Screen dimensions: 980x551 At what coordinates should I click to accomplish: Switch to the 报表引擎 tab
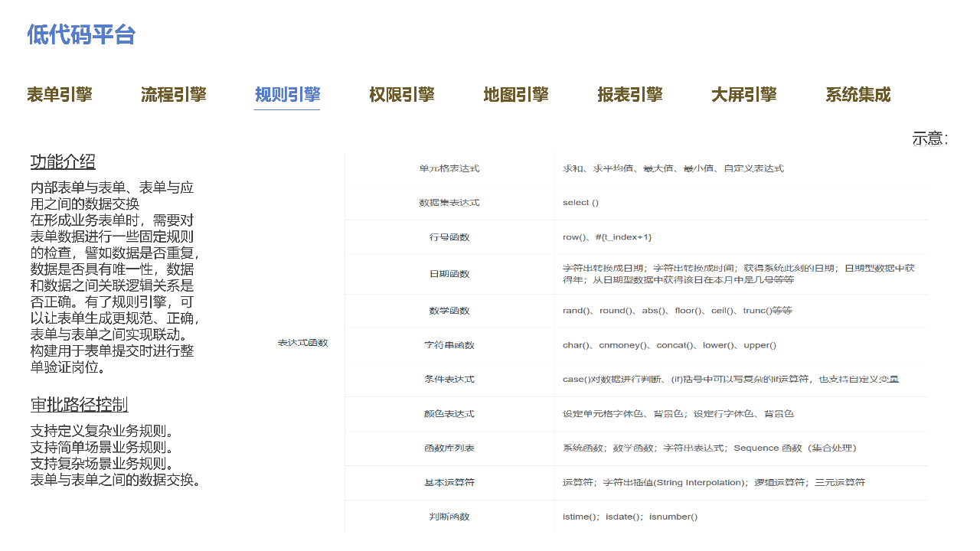pos(629,95)
